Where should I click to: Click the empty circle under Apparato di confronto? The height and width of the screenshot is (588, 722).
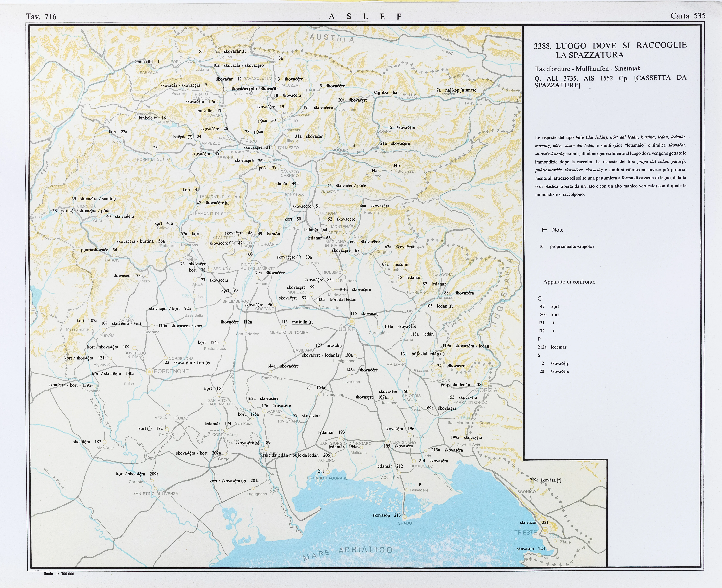tap(540, 298)
